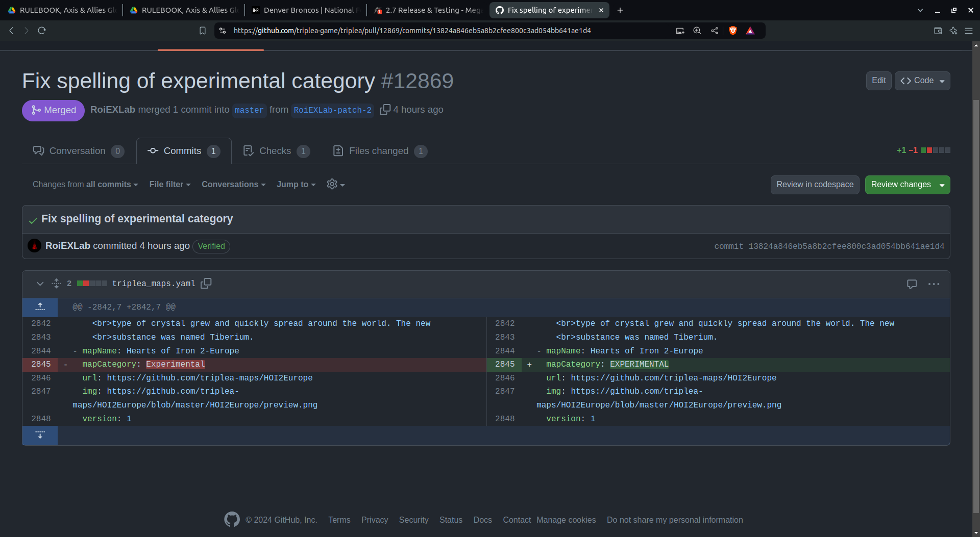Click Manage cookies in footer
980x537 pixels.
point(567,520)
